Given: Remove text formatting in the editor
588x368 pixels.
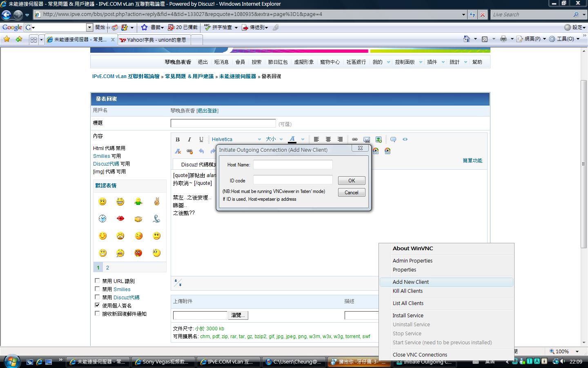Looking at the screenshot, I should click(x=178, y=151).
